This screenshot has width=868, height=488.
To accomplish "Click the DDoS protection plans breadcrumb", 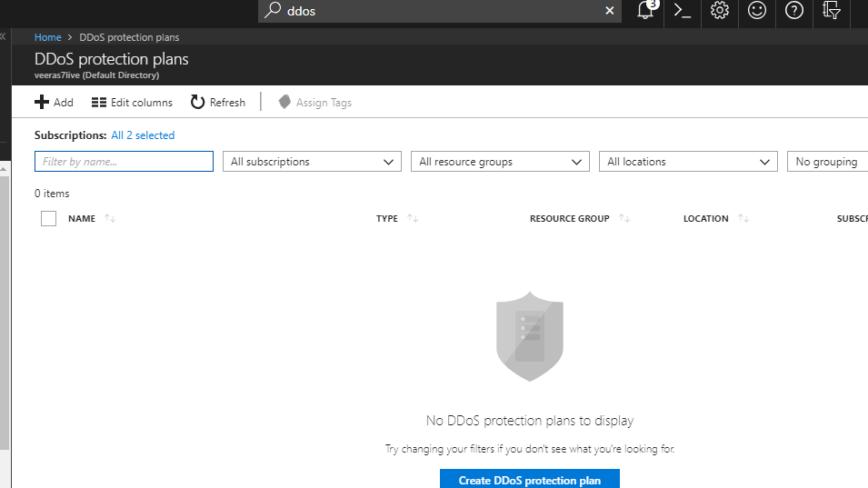I will click(x=129, y=37).
